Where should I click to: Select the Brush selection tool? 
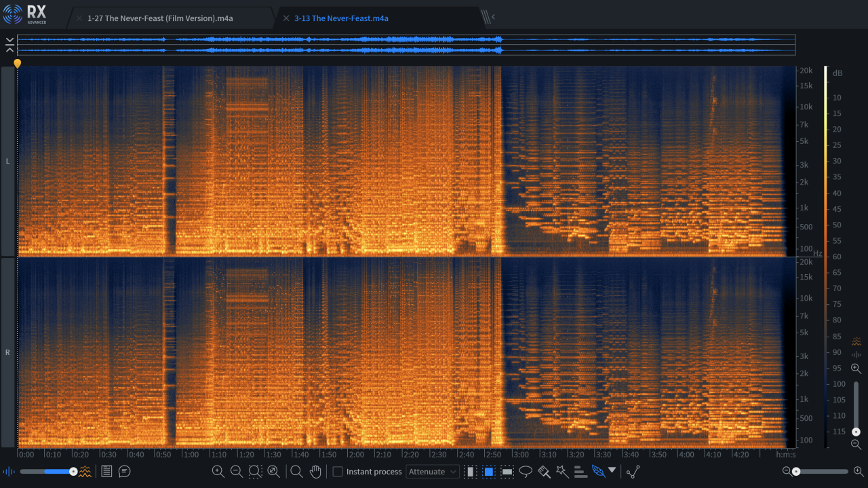[x=544, y=471]
